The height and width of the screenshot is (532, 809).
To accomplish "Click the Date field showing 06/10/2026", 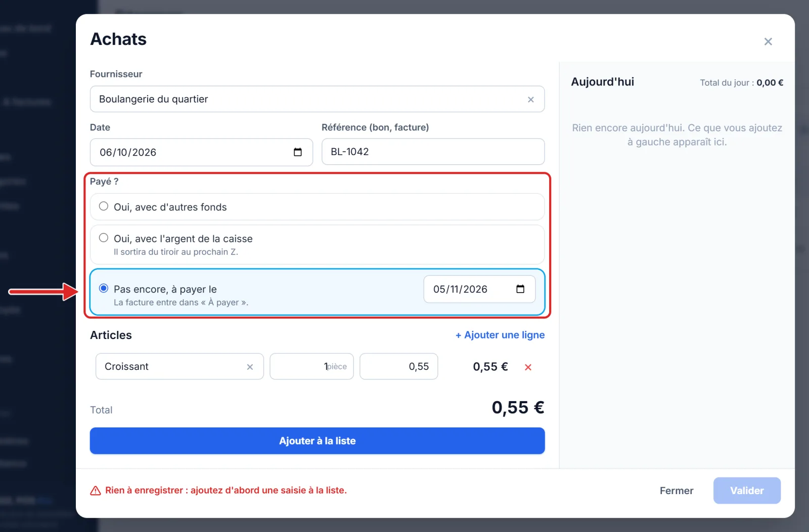I will click(x=201, y=152).
